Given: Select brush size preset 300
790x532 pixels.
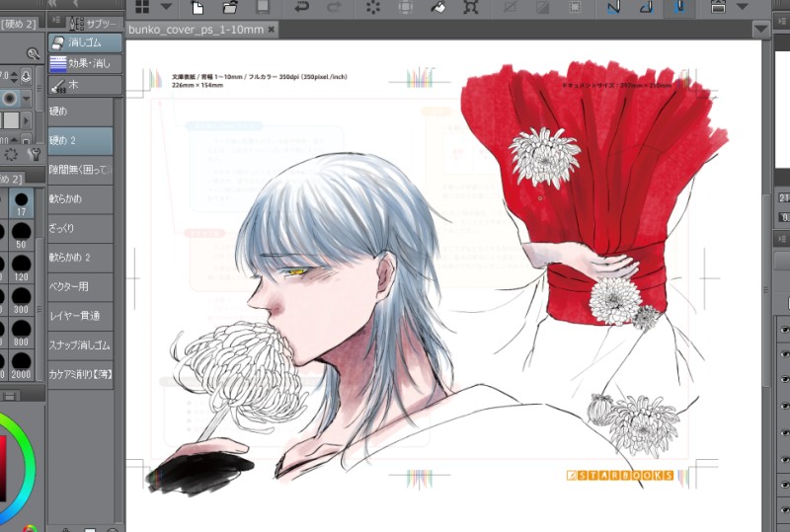Looking at the screenshot, I should click(21, 300).
